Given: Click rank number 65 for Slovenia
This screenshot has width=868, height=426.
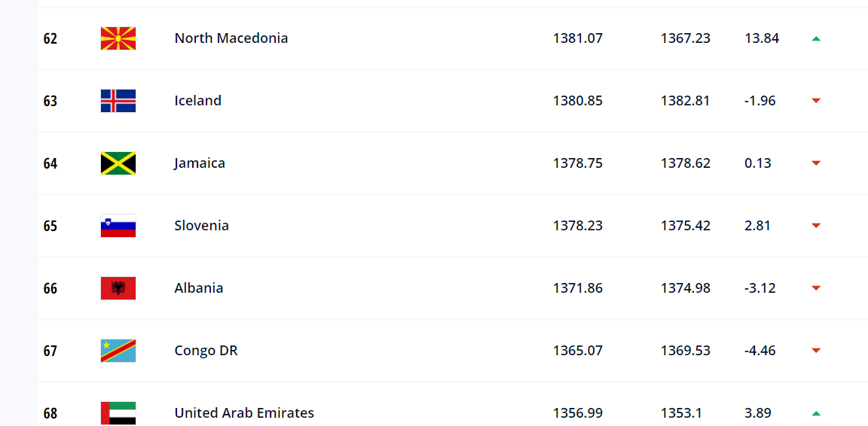Looking at the screenshot, I should [x=50, y=227].
